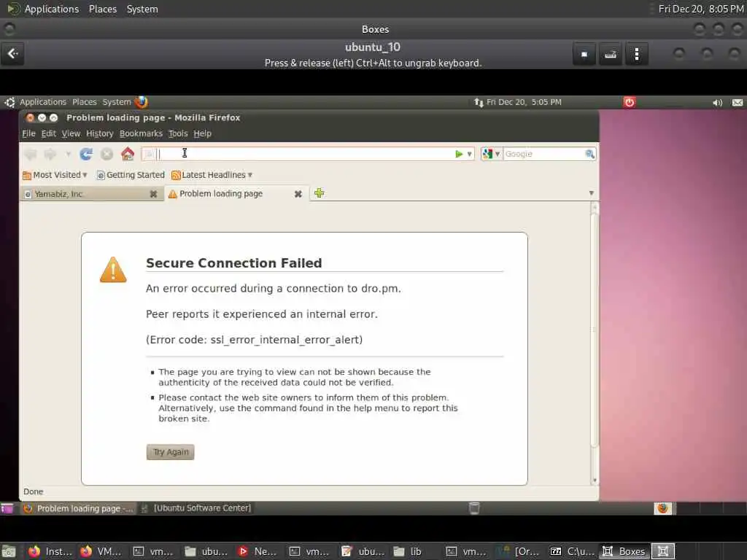Go to the Firefox Home page icon
Screen dimensions: 747x560
128,154
